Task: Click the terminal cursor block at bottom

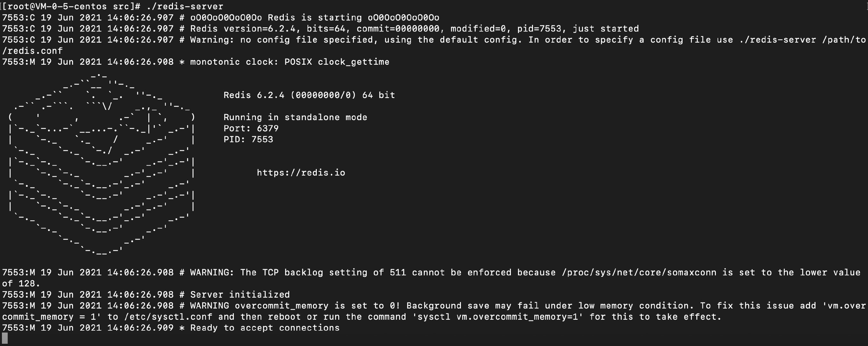Action: pos(5,338)
